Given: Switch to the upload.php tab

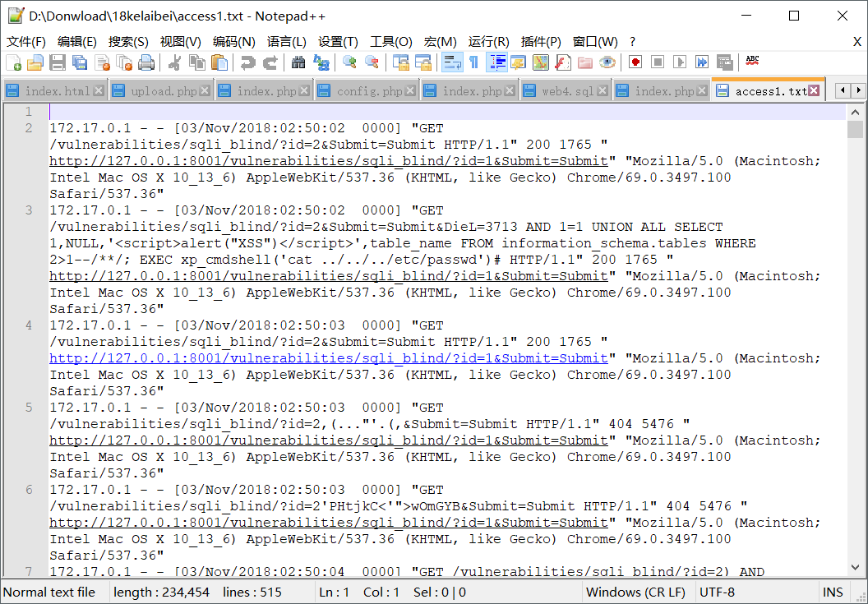Looking at the screenshot, I should [164, 91].
